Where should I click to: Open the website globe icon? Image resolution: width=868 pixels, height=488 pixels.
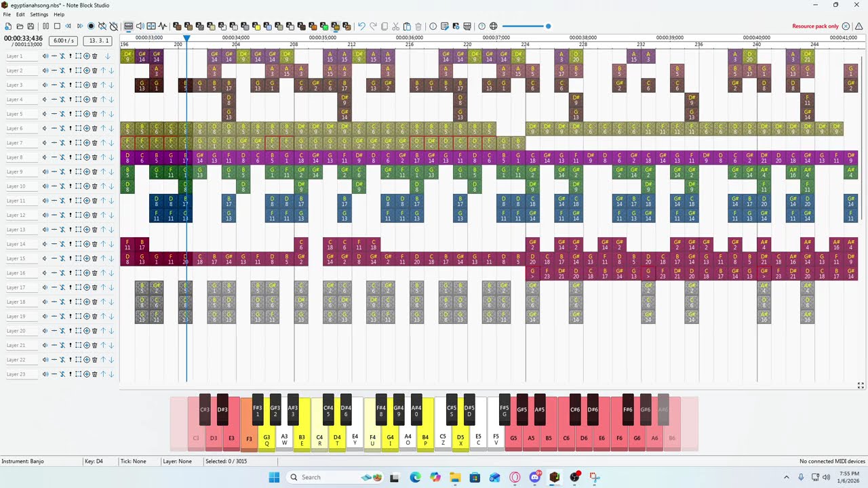493,26
